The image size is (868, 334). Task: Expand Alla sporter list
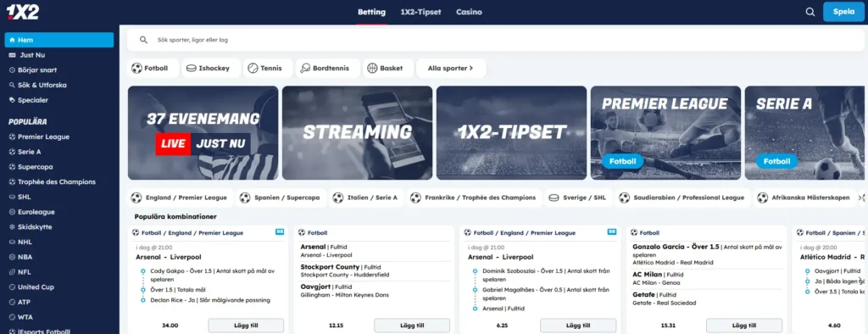(x=451, y=68)
